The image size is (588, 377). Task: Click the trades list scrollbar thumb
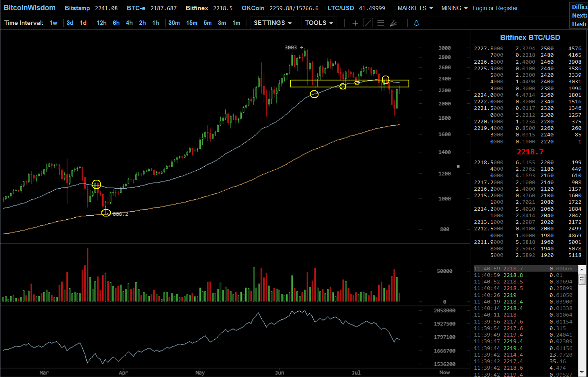pyautogui.click(x=582, y=279)
